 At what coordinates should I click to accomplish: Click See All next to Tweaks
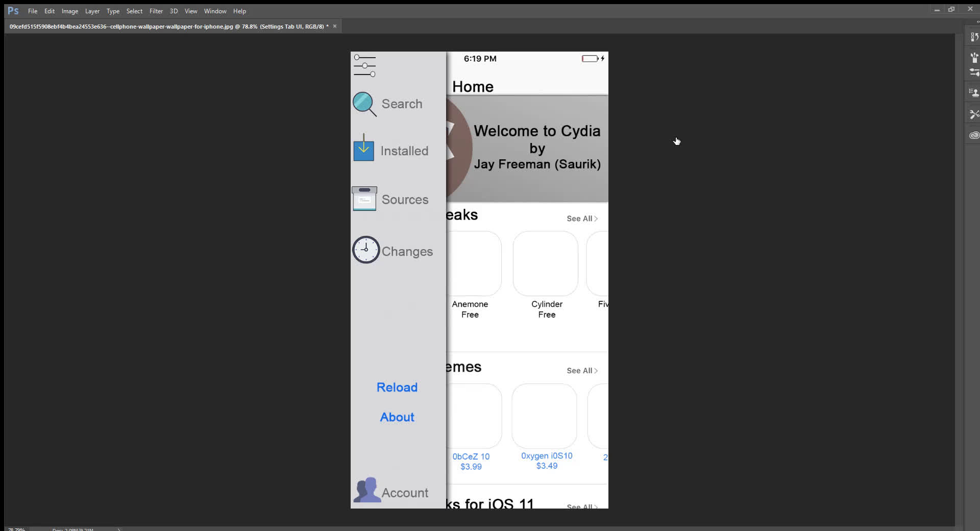[581, 218]
